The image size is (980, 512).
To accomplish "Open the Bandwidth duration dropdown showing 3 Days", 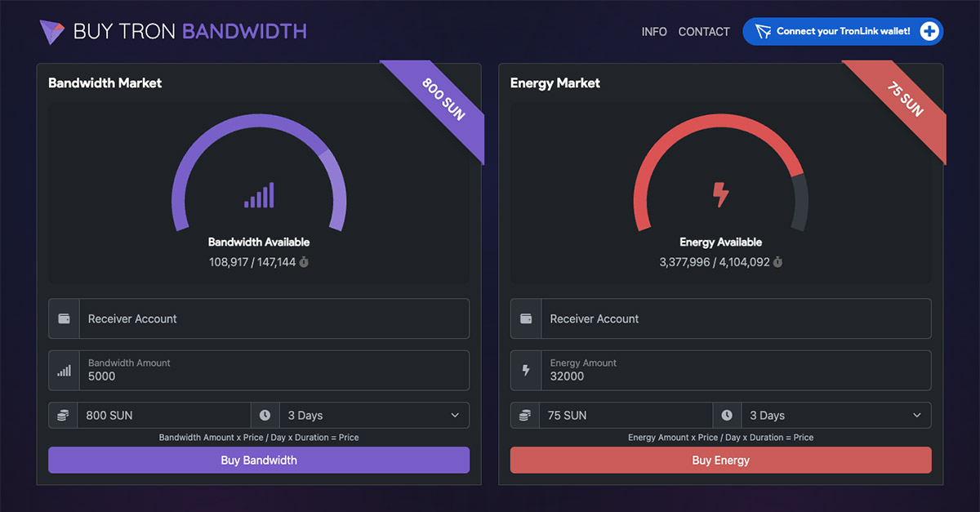I will (374, 415).
